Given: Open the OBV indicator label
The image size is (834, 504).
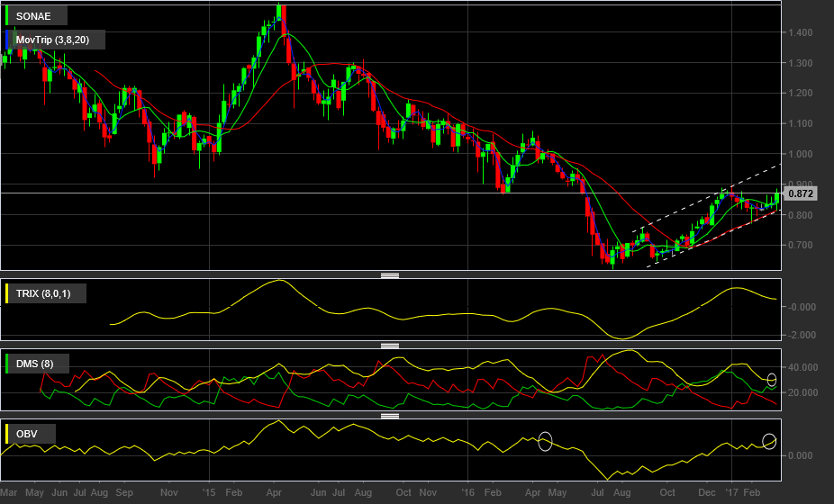Looking at the screenshot, I should [x=27, y=434].
